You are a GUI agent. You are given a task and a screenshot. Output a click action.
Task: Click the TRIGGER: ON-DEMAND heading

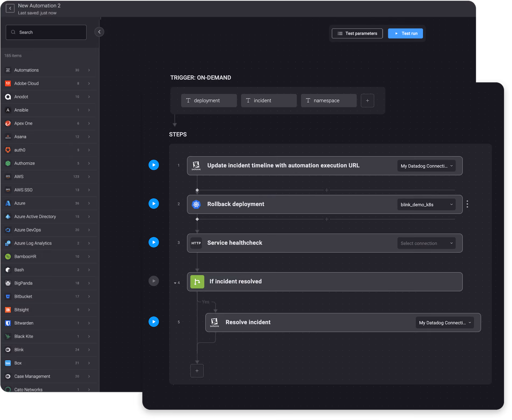(x=200, y=78)
